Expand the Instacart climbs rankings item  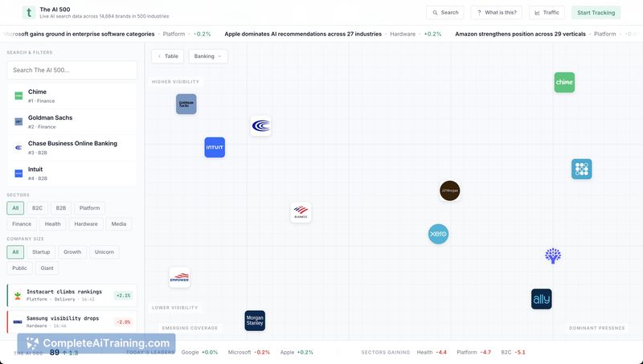72,295
